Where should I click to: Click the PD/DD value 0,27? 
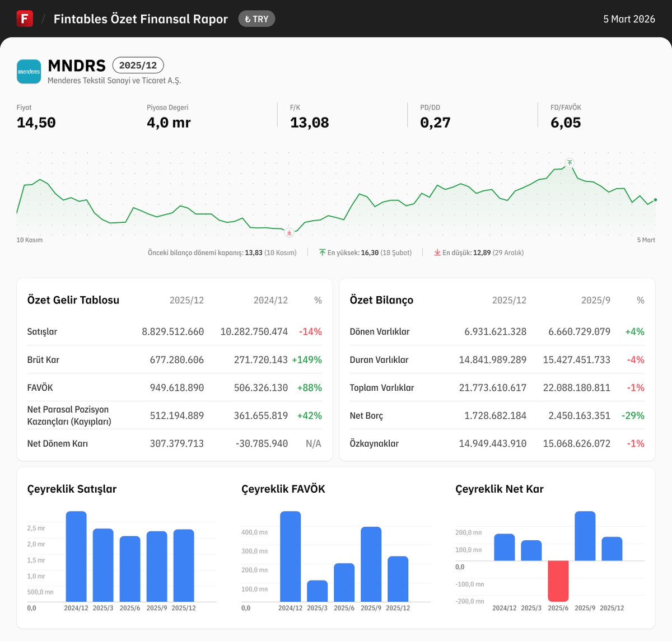[435, 123]
